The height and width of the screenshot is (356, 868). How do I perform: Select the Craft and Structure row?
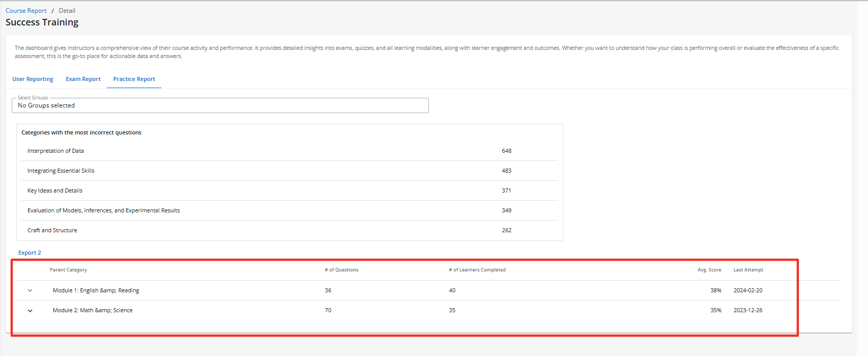pos(52,230)
